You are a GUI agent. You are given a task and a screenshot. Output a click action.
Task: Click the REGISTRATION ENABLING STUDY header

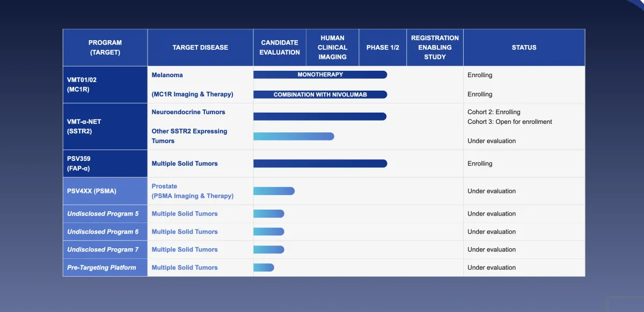435,48
